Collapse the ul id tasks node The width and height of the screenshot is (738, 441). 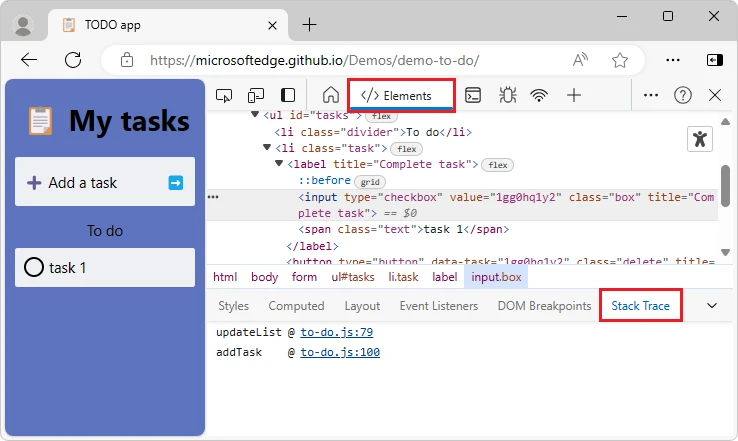click(255, 114)
